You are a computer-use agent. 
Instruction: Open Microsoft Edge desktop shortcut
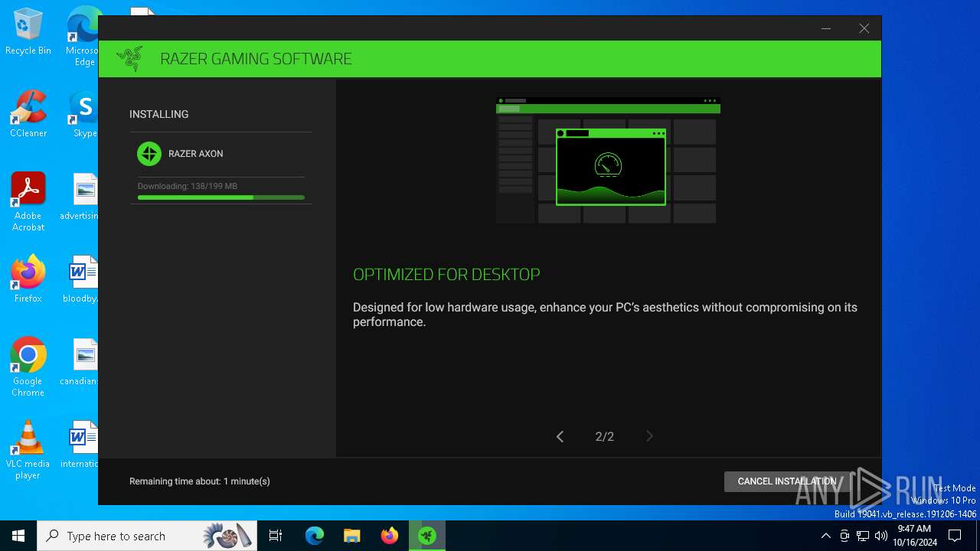point(83,37)
